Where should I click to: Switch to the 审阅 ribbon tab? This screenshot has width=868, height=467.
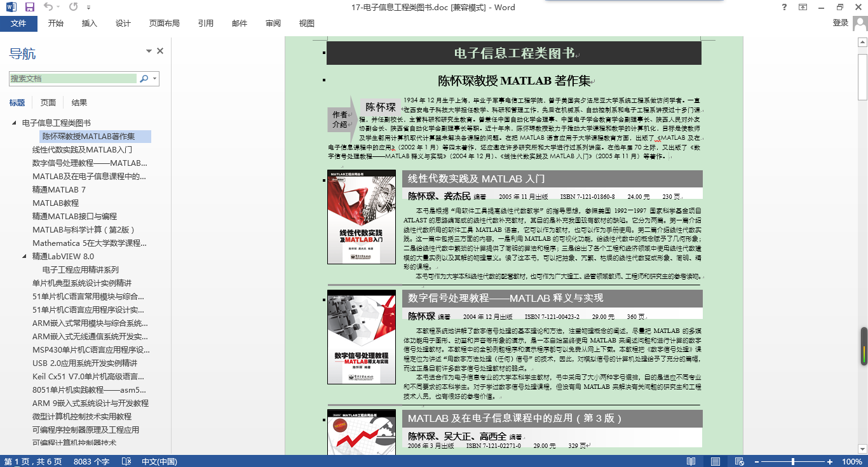click(x=273, y=24)
